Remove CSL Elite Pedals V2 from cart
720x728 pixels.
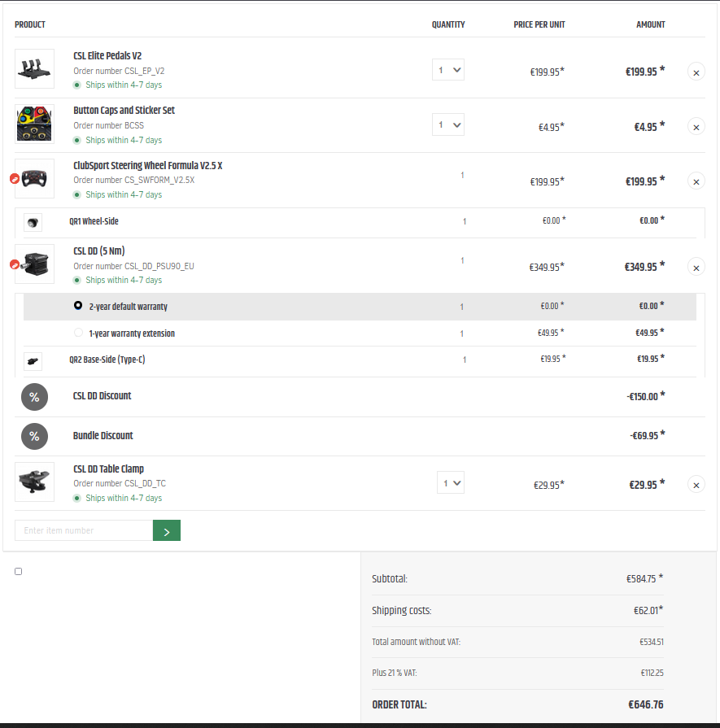(696, 72)
